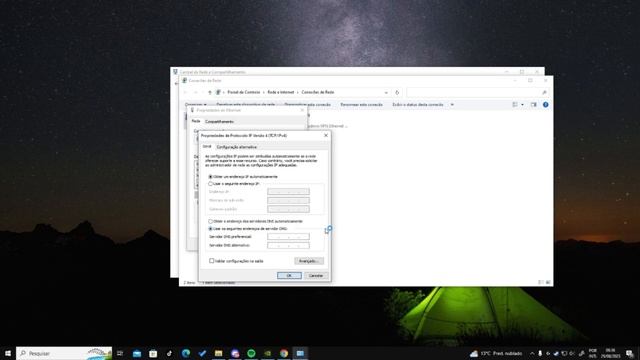Viewport: 640px width, 360px height.
Task: Open Microsoft Store from the taskbar
Action: pos(153,353)
